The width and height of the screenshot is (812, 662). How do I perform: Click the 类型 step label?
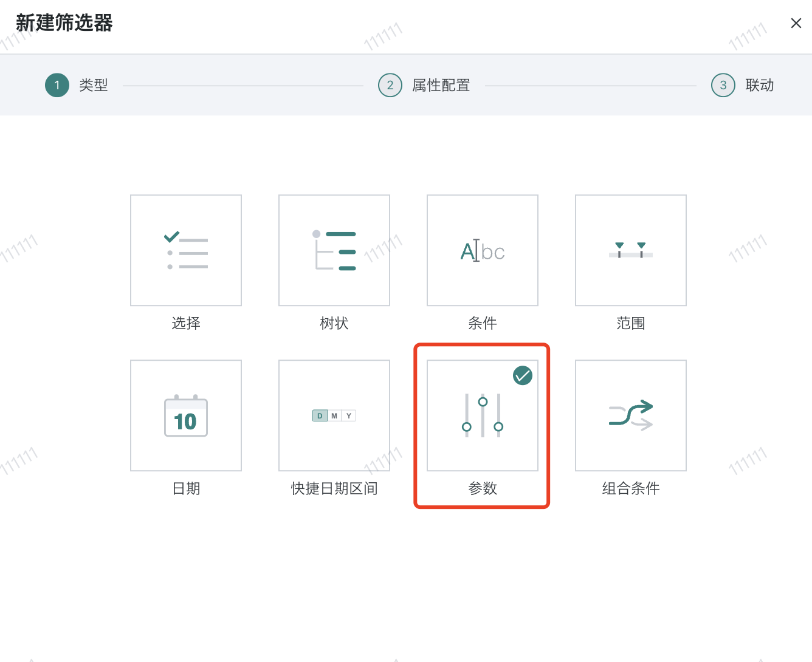coord(94,86)
